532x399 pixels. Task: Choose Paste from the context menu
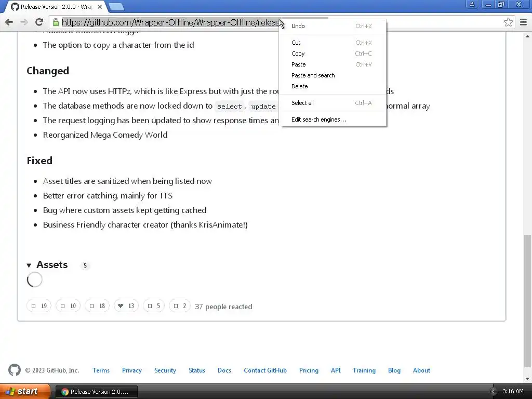(332, 64)
